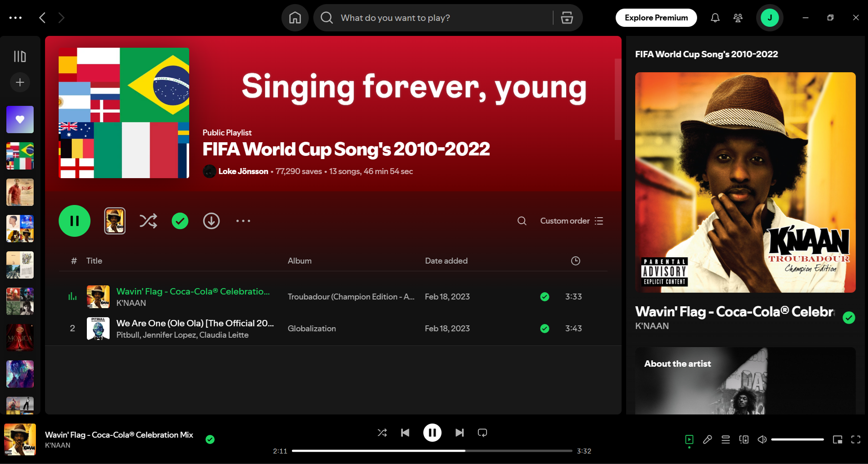Open Loke Jönsson's profile

coord(243,171)
